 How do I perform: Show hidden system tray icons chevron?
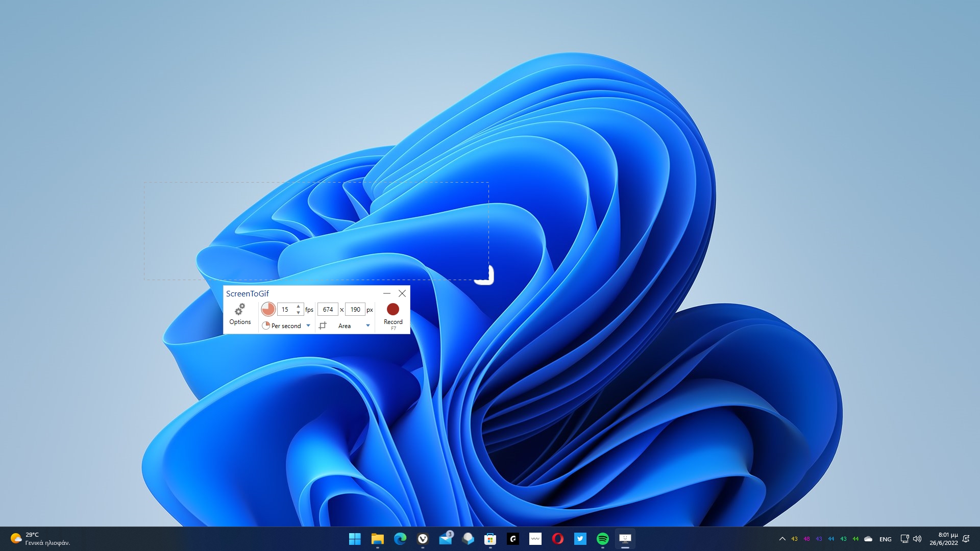click(x=782, y=539)
